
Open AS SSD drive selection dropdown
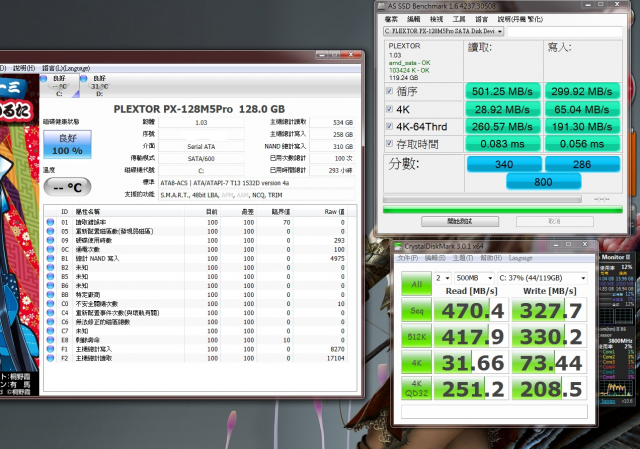tap(443, 31)
